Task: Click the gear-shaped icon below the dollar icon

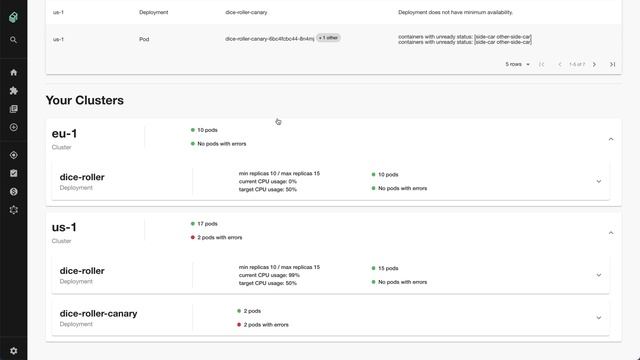Action: [x=13, y=210]
